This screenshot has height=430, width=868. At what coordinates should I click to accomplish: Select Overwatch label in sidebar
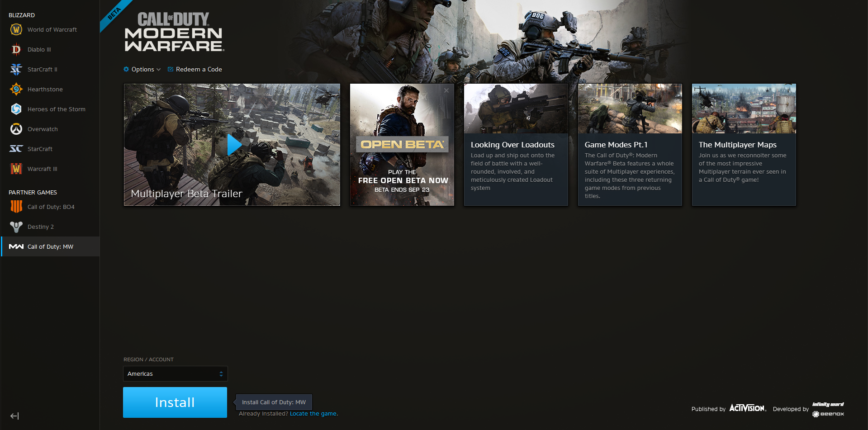(x=43, y=129)
